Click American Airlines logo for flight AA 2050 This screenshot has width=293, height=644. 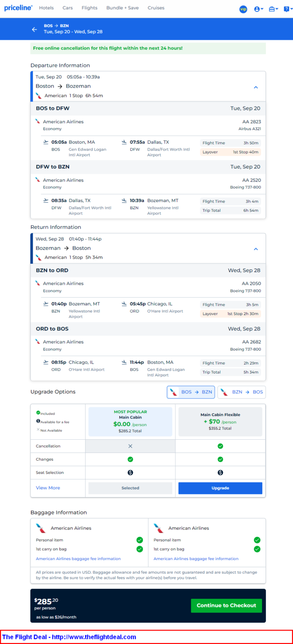point(38,283)
